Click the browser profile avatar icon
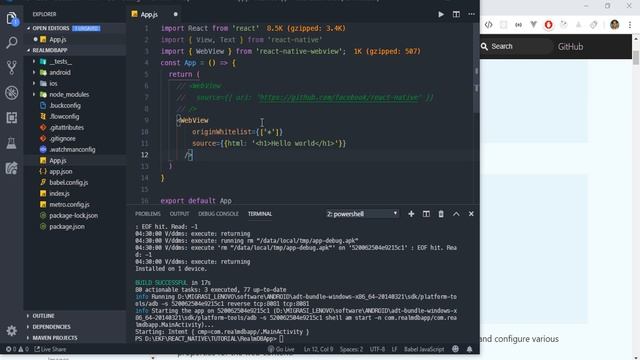Image resolution: width=640 pixels, height=360 pixels. 615,24
